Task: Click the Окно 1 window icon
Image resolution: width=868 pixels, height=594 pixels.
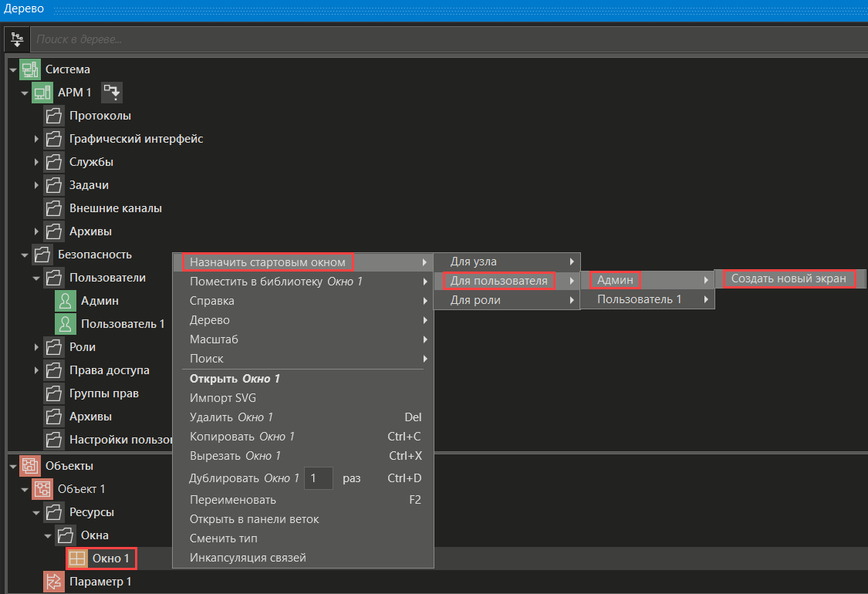Action: [x=77, y=558]
